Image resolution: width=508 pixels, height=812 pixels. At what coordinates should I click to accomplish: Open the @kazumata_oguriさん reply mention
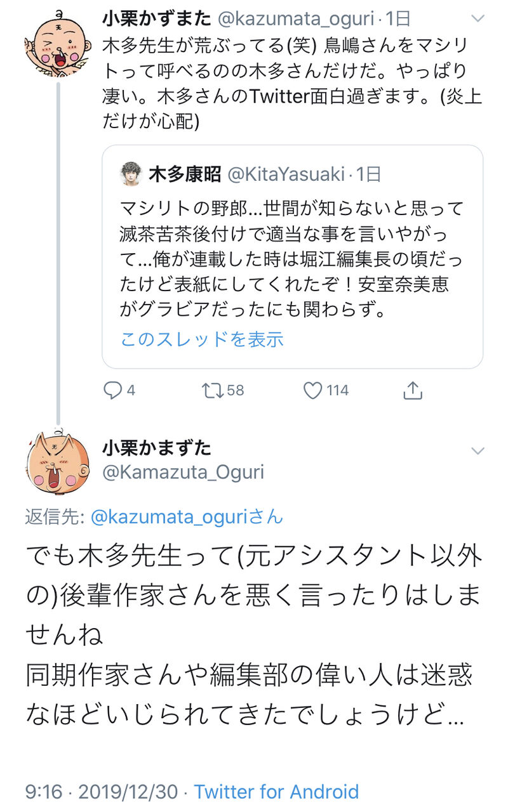coord(187,516)
